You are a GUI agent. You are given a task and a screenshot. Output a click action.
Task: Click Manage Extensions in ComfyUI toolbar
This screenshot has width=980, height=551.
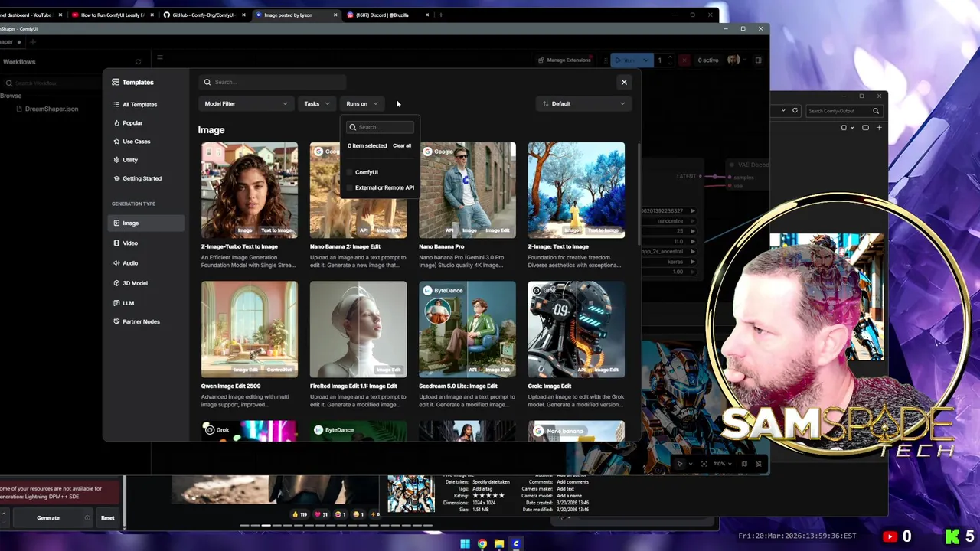click(564, 60)
